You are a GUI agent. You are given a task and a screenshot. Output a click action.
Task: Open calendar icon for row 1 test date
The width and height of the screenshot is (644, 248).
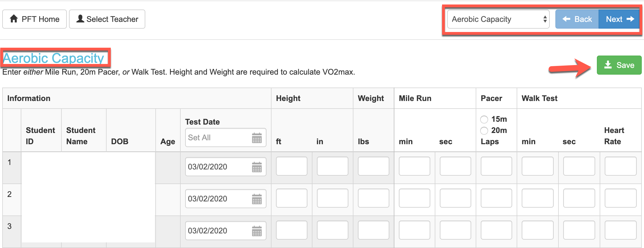pyautogui.click(x=257, y=167)
